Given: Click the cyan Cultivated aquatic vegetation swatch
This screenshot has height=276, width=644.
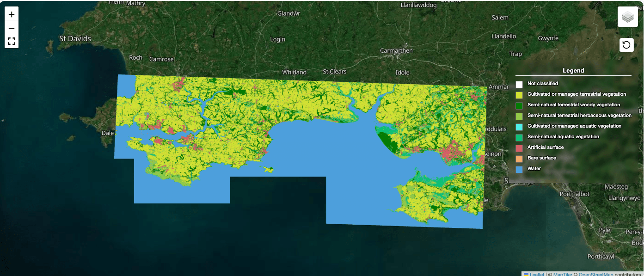Looking at the screenshot, I should (x=519, y=127).
